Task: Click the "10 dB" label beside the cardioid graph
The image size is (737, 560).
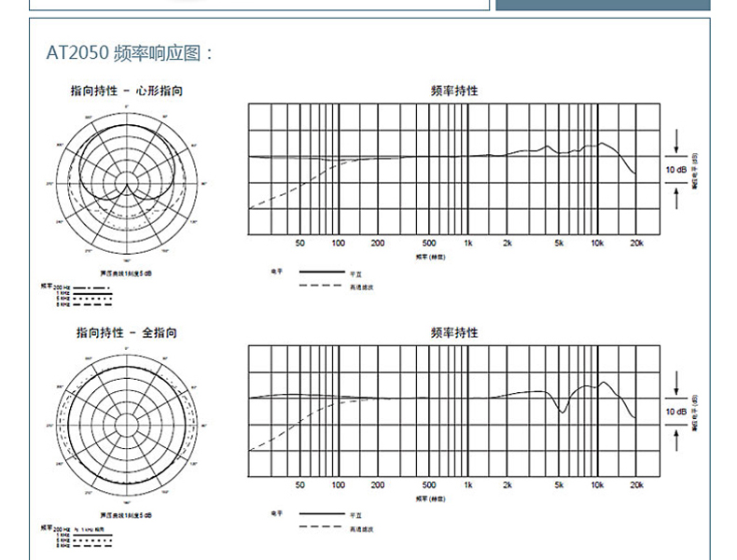Action: coord(676,169)
